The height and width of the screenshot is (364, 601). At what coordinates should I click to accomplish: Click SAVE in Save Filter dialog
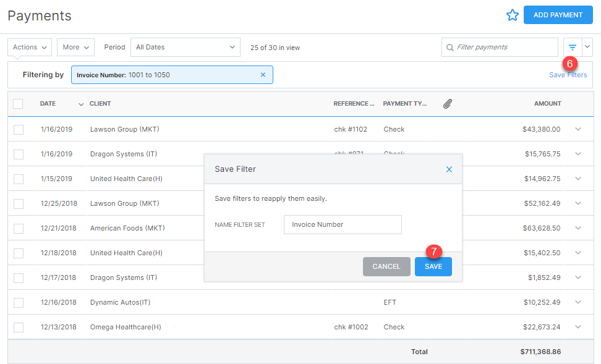click(433, 267)
